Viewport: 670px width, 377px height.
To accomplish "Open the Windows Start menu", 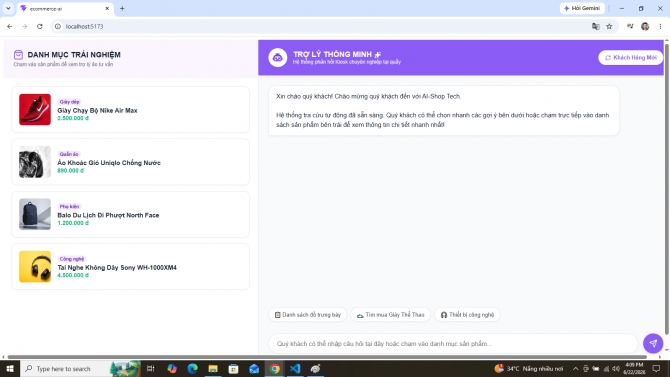I will pyautogui.click(x=10, y=368).
